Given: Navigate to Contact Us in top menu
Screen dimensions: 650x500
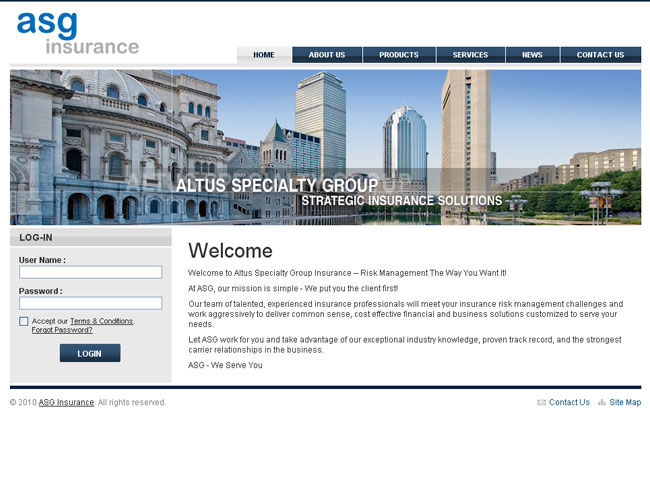Looking at the screenshot, I should click(600, 55).
